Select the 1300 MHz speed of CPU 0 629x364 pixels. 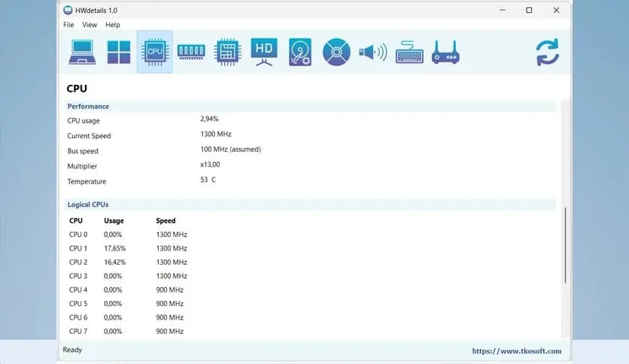click(172, 235)
